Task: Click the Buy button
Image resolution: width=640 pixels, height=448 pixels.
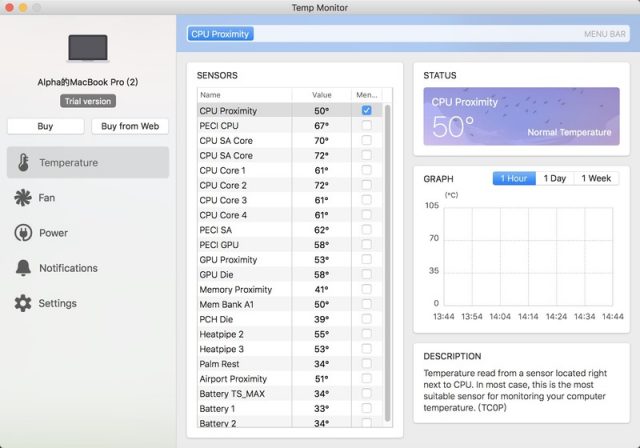Action: point(45,126)
